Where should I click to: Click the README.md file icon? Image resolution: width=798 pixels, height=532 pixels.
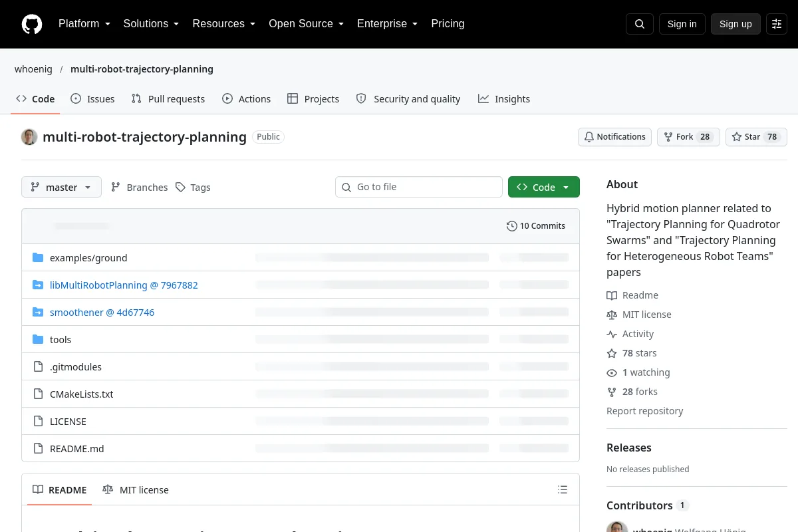[38, 449]
